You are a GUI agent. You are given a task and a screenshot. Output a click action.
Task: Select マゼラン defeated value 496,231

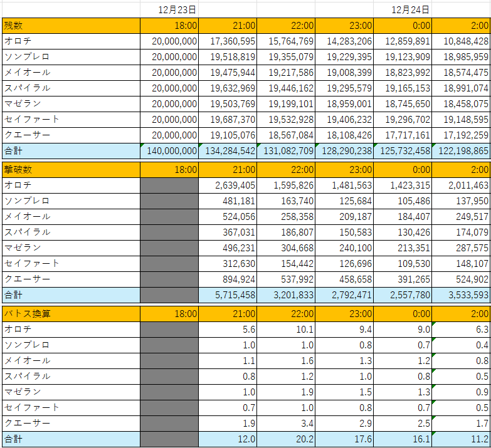pyautogui.click(x=228, y=247)
